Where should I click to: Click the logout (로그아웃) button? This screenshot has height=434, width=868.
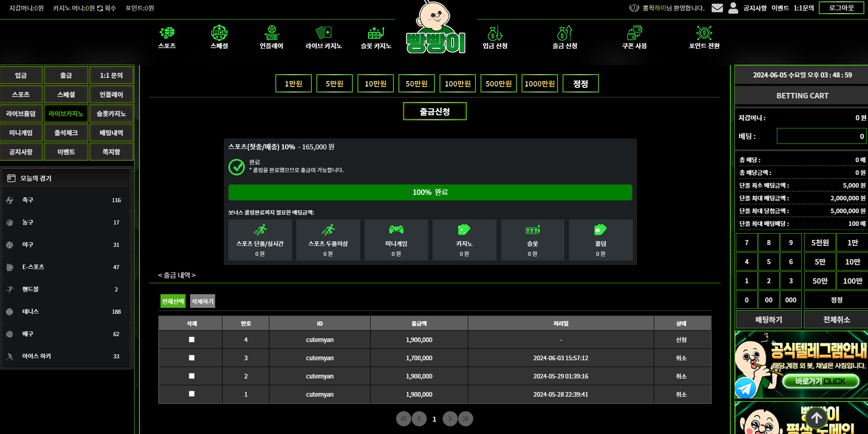tap(841, 8)
